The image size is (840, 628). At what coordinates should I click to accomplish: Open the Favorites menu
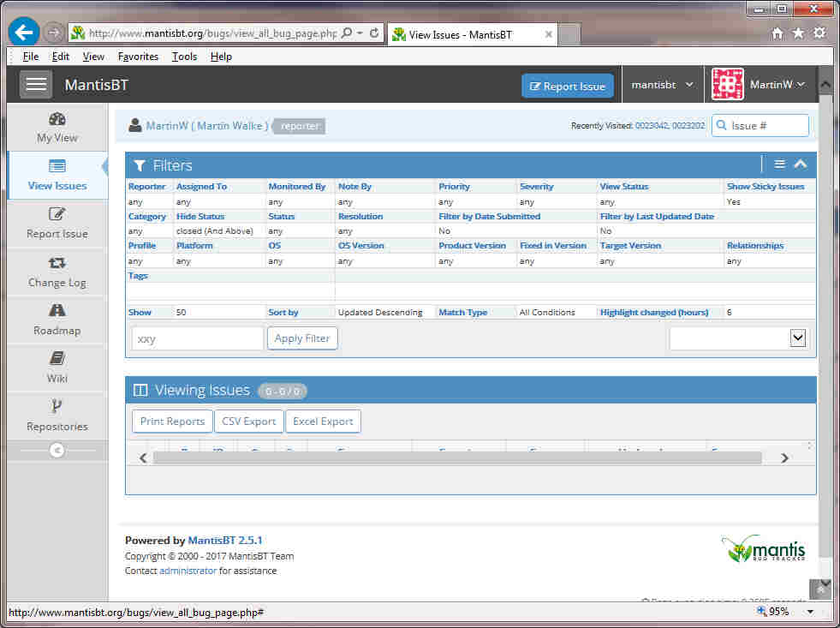[x=138, y=57]
